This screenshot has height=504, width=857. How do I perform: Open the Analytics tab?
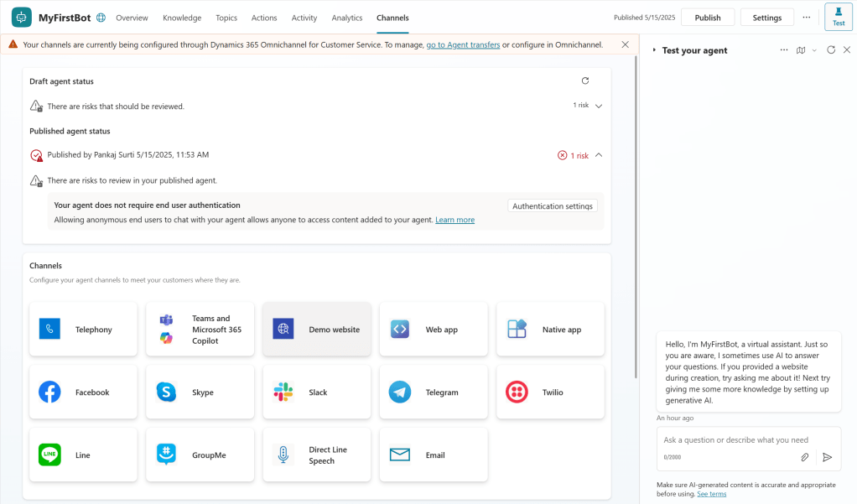click(x=347, y=18)
